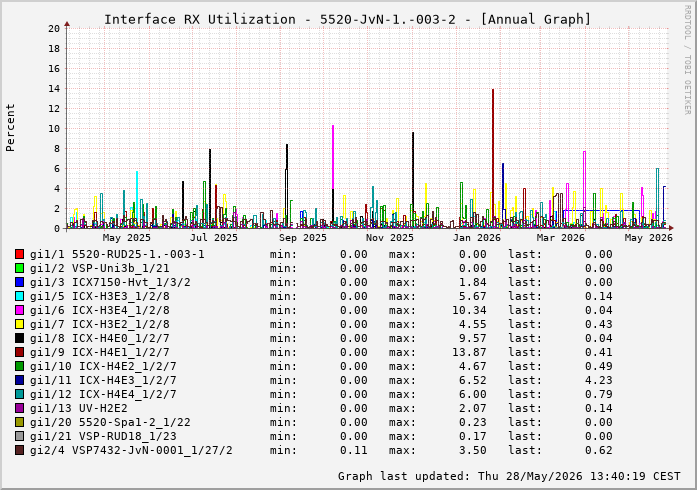
Task: Click the olive swatch for gi1/20
Action: click(x=19, y=422)
